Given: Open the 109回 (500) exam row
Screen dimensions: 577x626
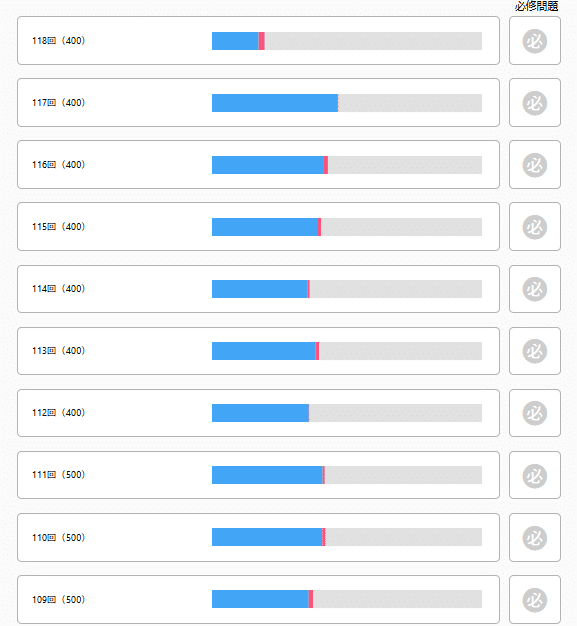Looking at the screenshot, I should click(258, 599).
